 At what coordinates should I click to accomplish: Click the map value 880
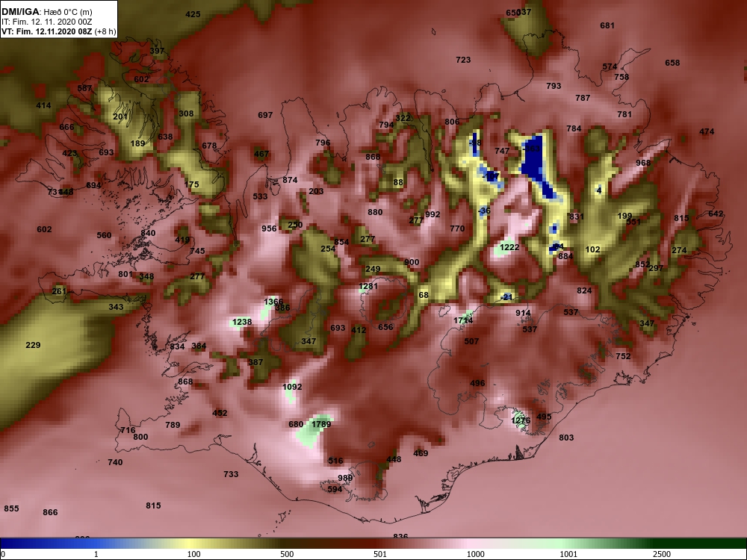375,212
